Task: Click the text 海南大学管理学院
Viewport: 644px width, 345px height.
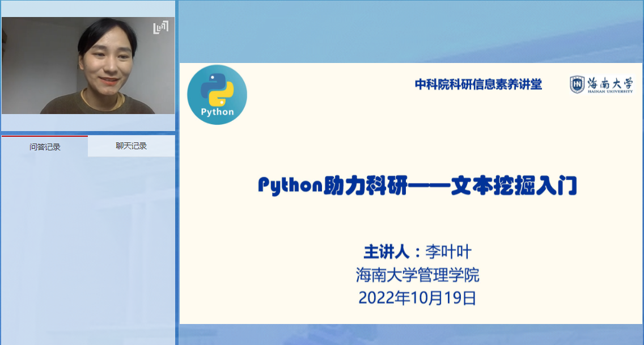Action: pos(417,275)
